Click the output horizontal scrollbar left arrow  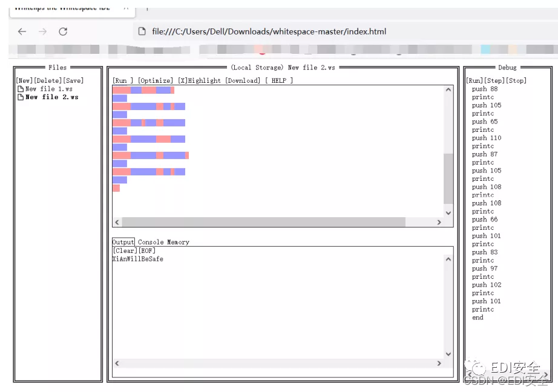tap(117, 363)
